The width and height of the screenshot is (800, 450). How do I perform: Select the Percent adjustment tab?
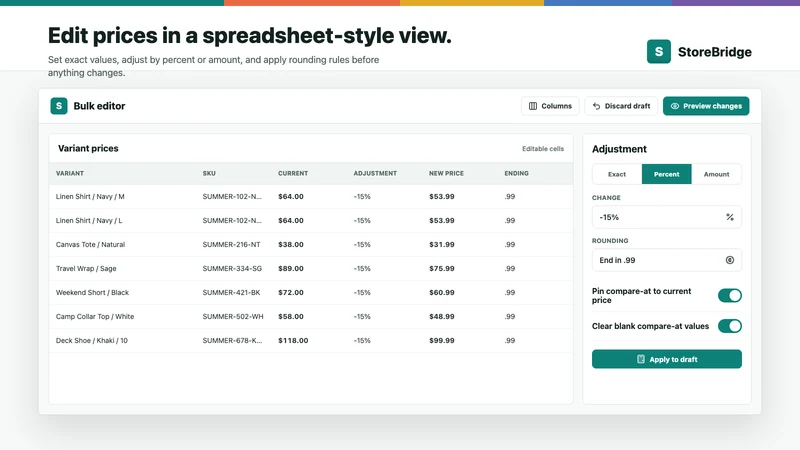[666, 174]
